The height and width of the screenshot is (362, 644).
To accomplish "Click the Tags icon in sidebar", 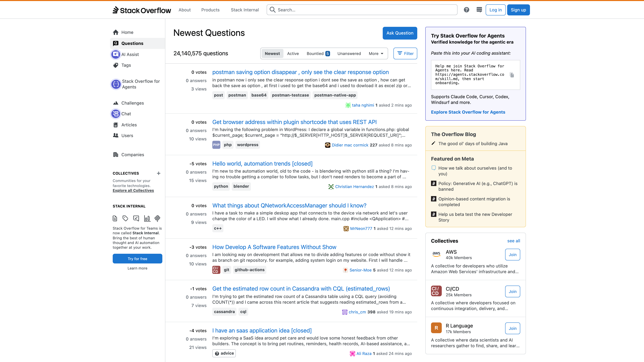I will pyautogui.click(x=116, y=65).
